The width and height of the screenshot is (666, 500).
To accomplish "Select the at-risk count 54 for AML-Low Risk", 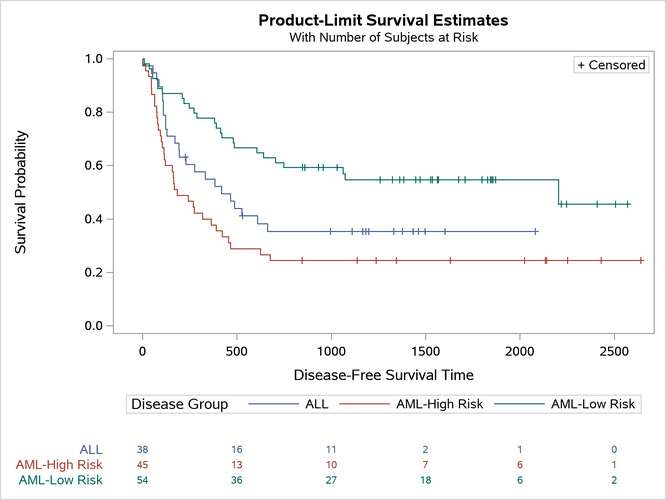I will (x=143, y=480).
